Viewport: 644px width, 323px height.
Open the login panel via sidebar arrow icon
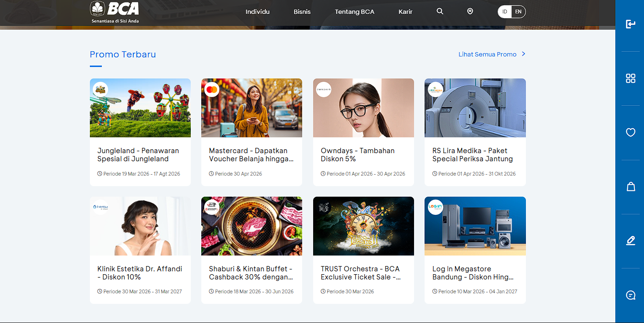click(630, 23)
